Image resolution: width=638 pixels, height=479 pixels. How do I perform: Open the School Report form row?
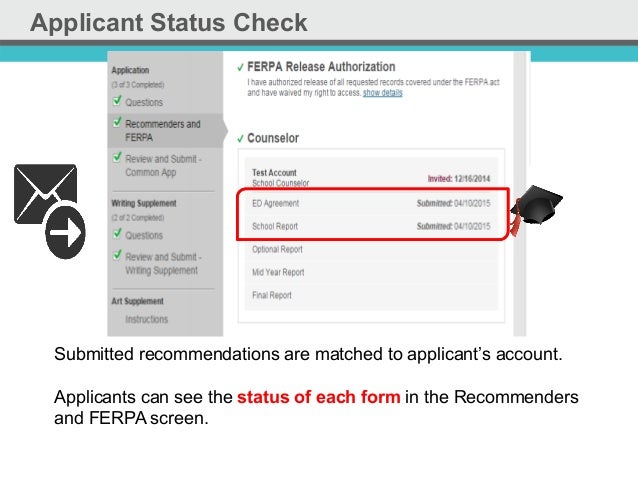tap(371, 226)
